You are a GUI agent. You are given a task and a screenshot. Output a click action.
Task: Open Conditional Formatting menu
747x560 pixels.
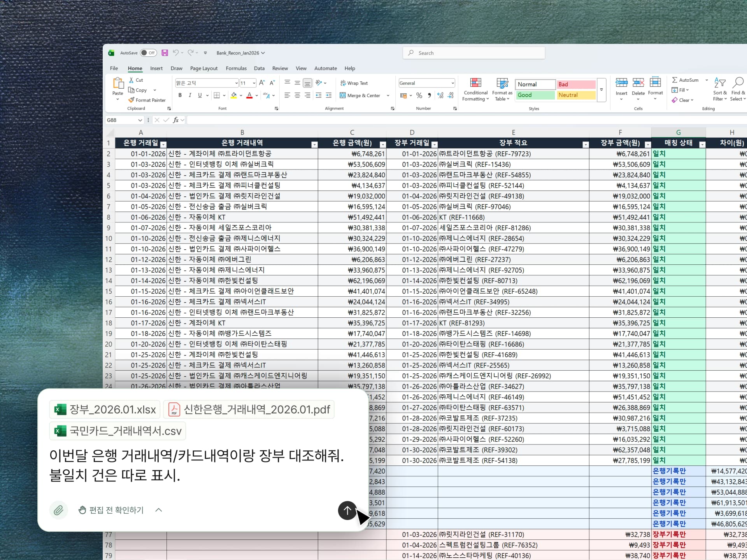click(x=475, y=89)
